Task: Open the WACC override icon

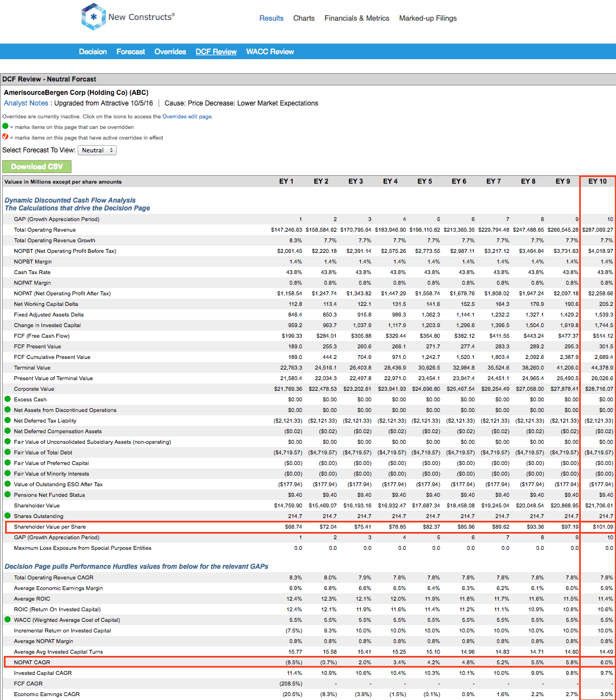Action: point(8,620)
